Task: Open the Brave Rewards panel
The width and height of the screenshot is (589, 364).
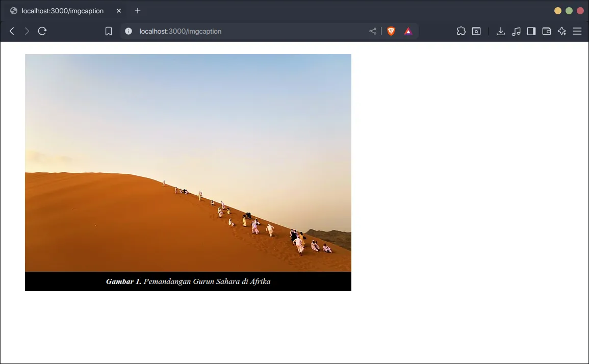Action: [x=407, y=31]
